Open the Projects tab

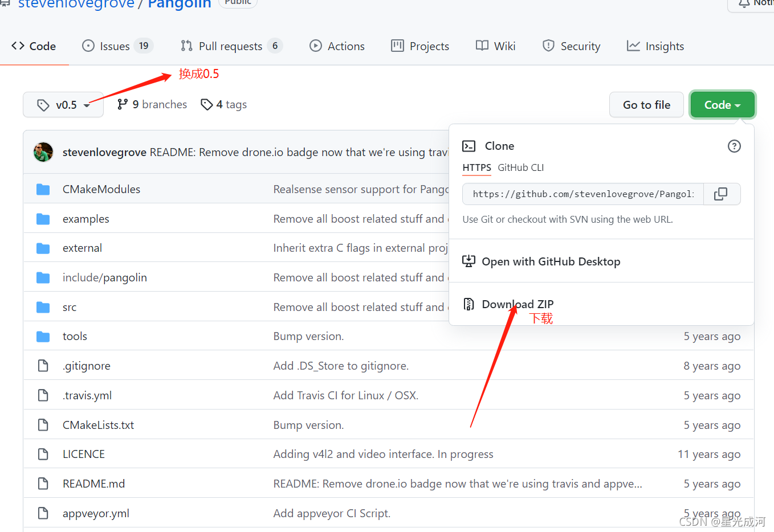(x=420, y=46)
